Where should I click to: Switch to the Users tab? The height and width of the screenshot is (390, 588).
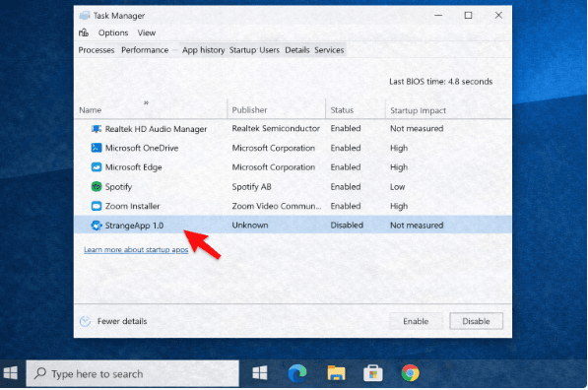(x=269, y=50)
